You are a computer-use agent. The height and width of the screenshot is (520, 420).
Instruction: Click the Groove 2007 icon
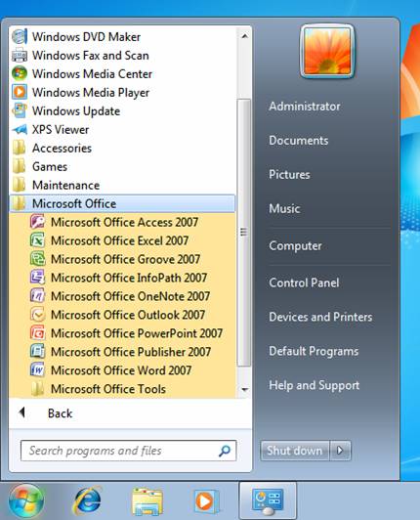click(x=37, y=259)
